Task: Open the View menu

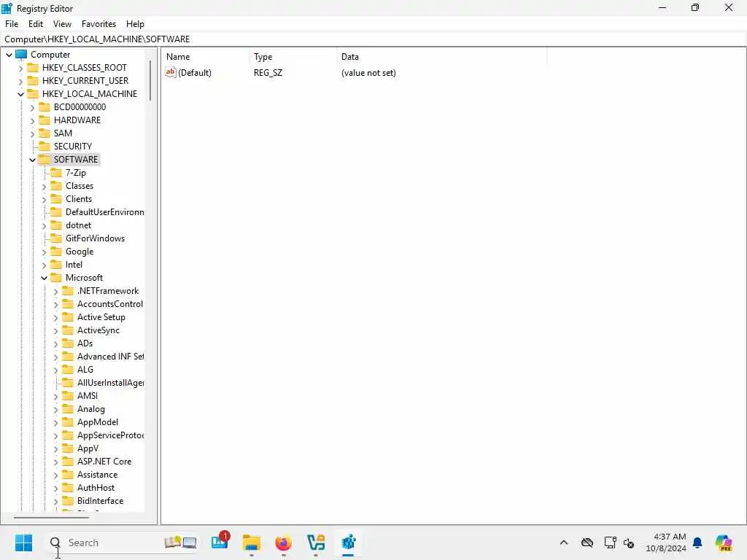Action: (x=62, y=24)
